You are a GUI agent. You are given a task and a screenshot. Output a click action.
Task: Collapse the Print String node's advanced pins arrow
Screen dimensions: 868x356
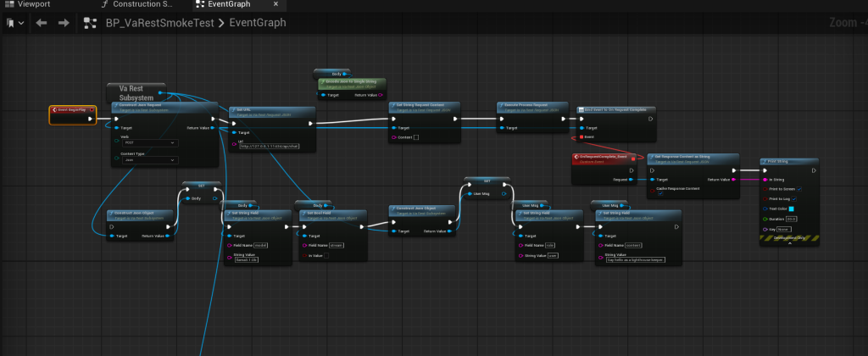pyautogui.click(x=790, y=244)
